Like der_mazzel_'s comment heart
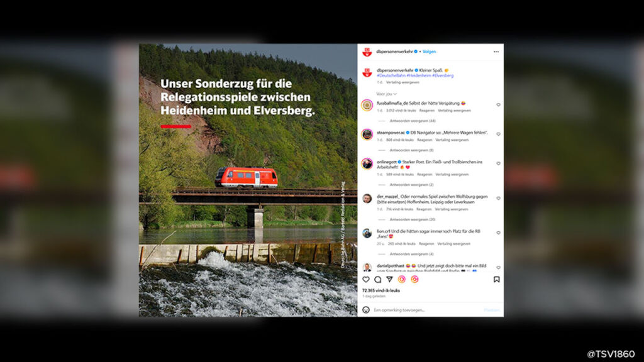Image resolution: width=644 pixels, height=362 pixels. [498, 198]
